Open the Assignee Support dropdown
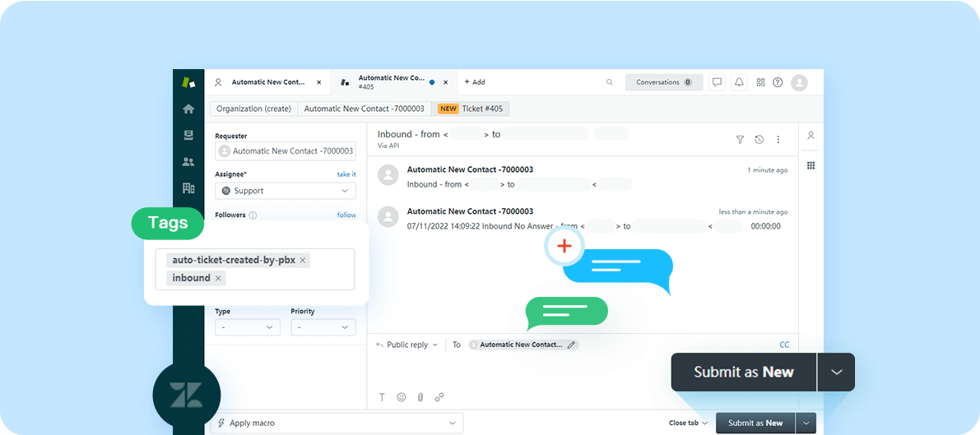980x435 pixels. (286, 191)
